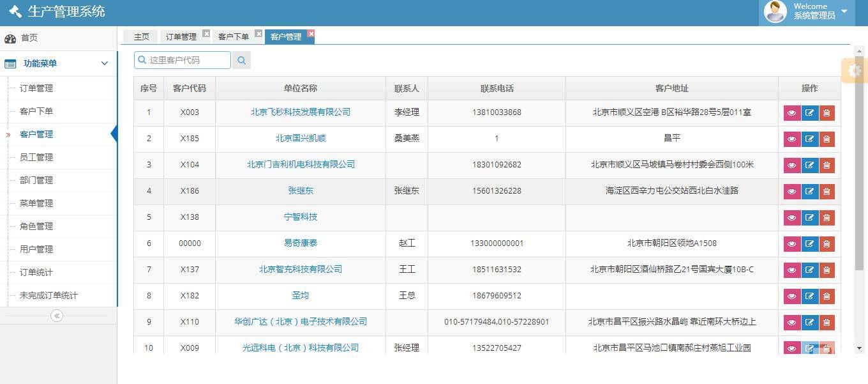Click the vertical scrollbar down arrow
Image resolution: width=868 pixels, height=384 pixels.
(x=859, y=348)
